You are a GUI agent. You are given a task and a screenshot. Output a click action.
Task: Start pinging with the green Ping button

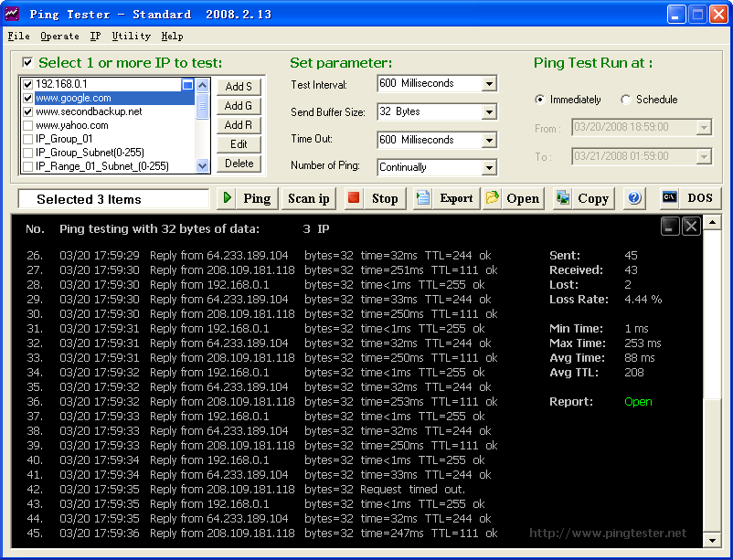pyautogui.click(x=247, y=198)
